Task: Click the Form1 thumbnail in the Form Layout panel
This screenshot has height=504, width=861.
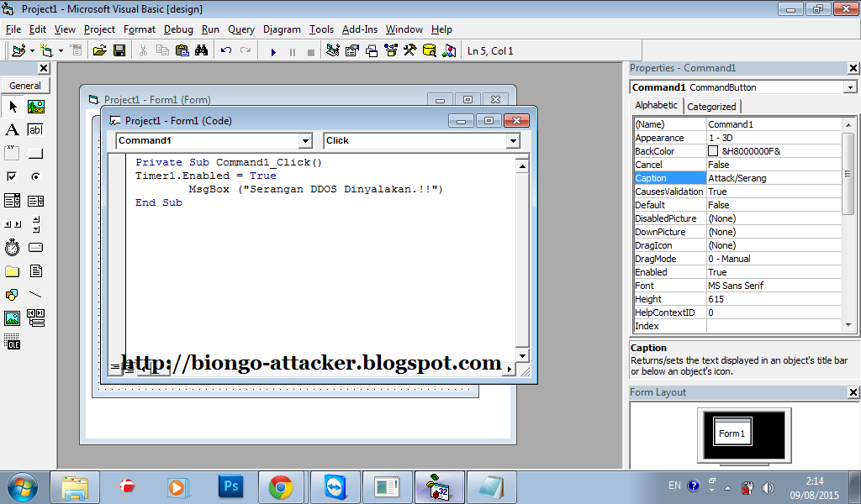Action: [x=732, y=432]
